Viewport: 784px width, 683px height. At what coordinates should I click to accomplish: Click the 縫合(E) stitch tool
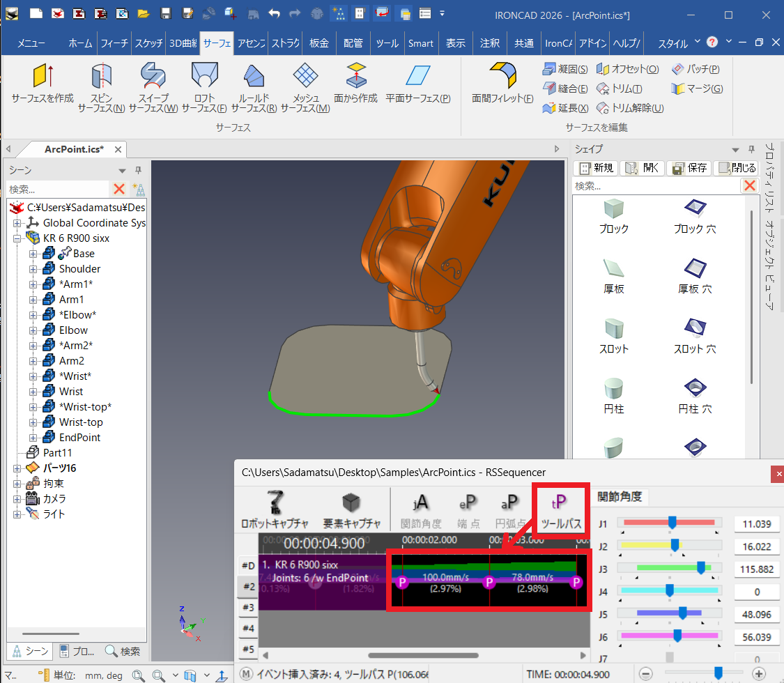565,89
